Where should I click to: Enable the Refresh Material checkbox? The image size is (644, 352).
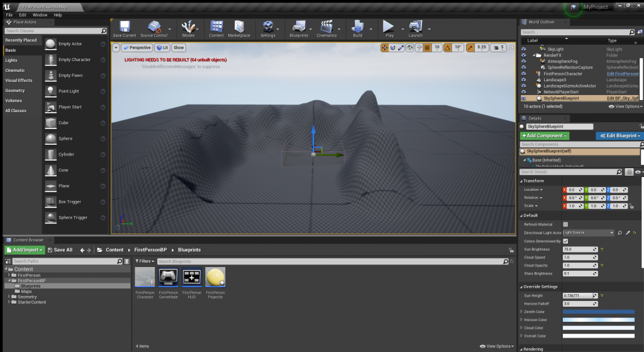point(565,225)
